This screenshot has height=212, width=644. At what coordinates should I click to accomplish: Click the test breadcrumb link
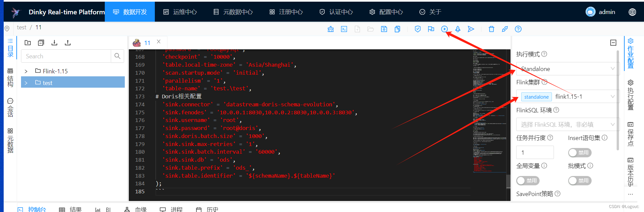pos(22,27)
